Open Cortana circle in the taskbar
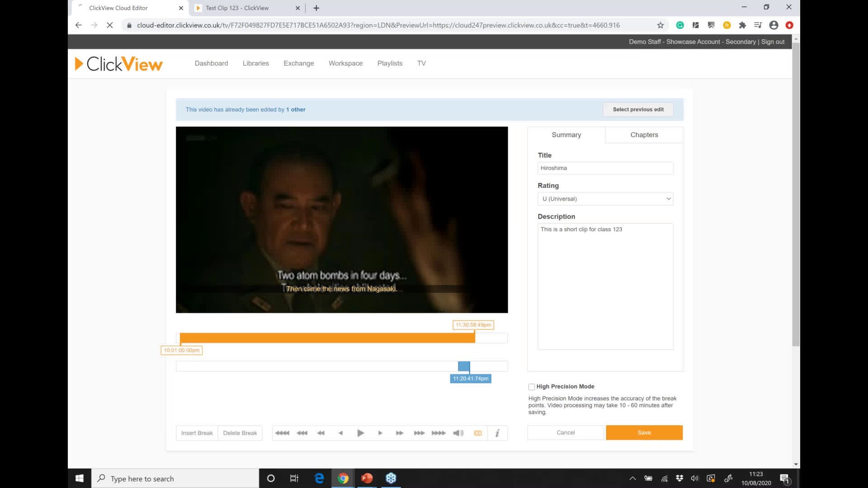 (x=271, y=479)
